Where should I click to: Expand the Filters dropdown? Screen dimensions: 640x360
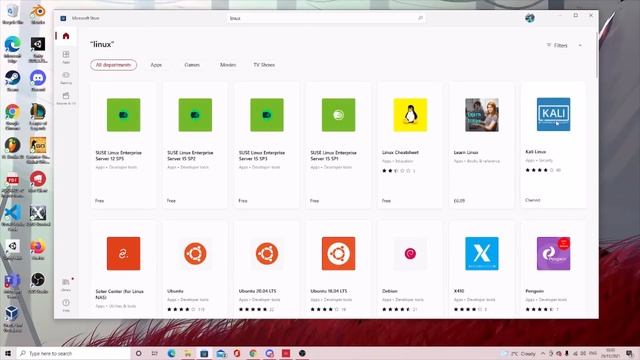point(564,45)
